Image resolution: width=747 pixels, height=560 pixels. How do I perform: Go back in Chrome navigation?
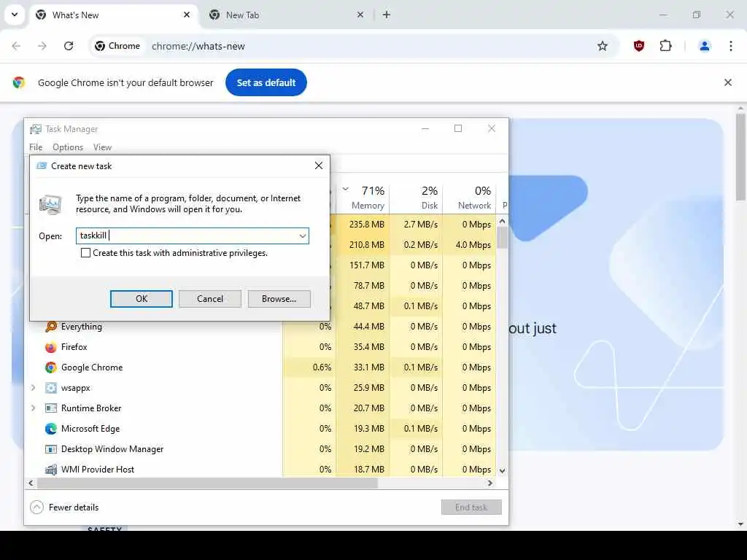click(x=16, y=46)
